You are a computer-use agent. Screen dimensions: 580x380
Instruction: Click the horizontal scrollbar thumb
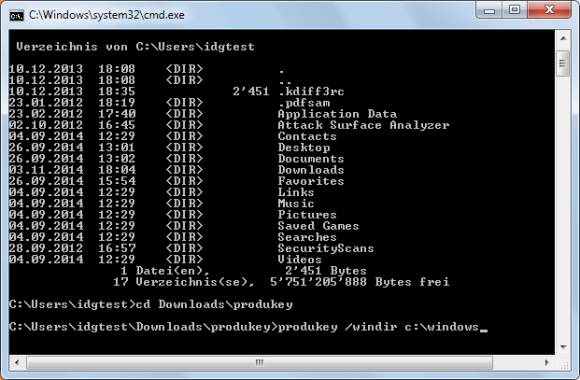click(x=259, y=363)
